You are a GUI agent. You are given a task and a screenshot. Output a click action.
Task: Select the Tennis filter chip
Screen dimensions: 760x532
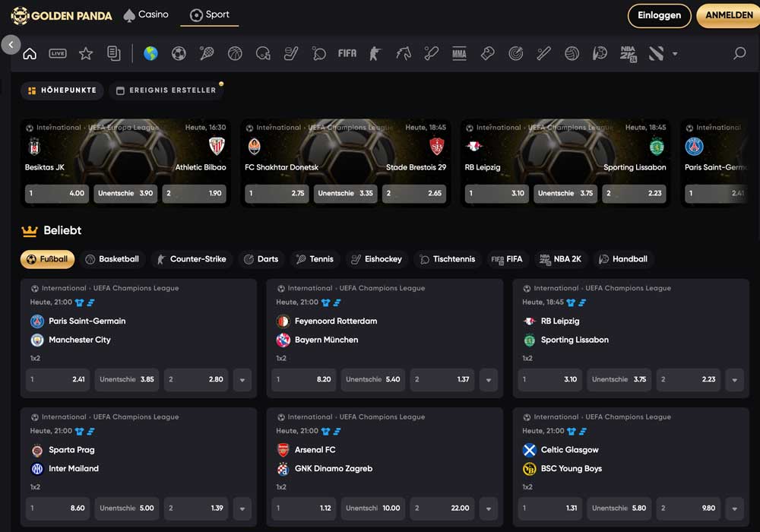pyautogui.click(x=315, y=259)
